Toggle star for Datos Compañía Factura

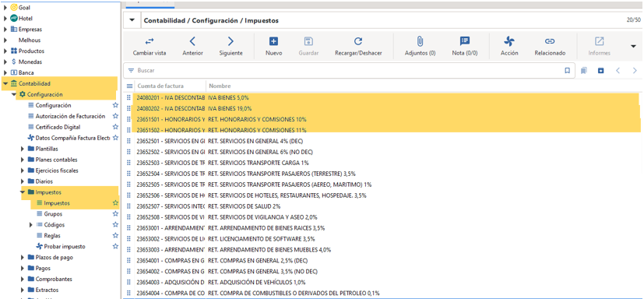coord(115,138)
